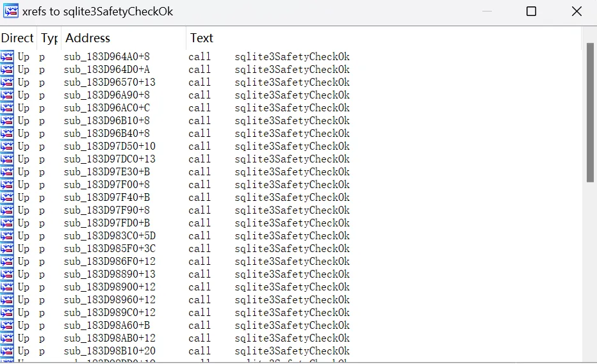The image size is (597, 364).
Task: Click the xref icon for sub_183D97F40+B row
Action: (7, 198)
